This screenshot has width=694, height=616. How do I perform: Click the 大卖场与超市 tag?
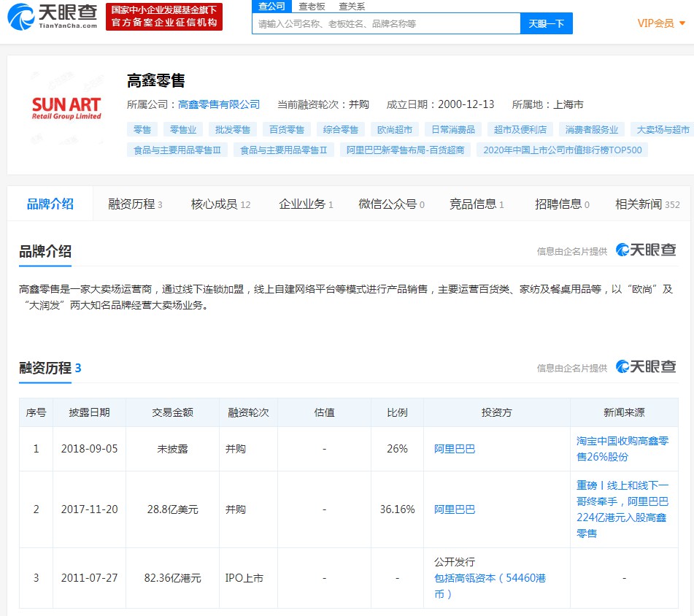click(x=662, y=129)
